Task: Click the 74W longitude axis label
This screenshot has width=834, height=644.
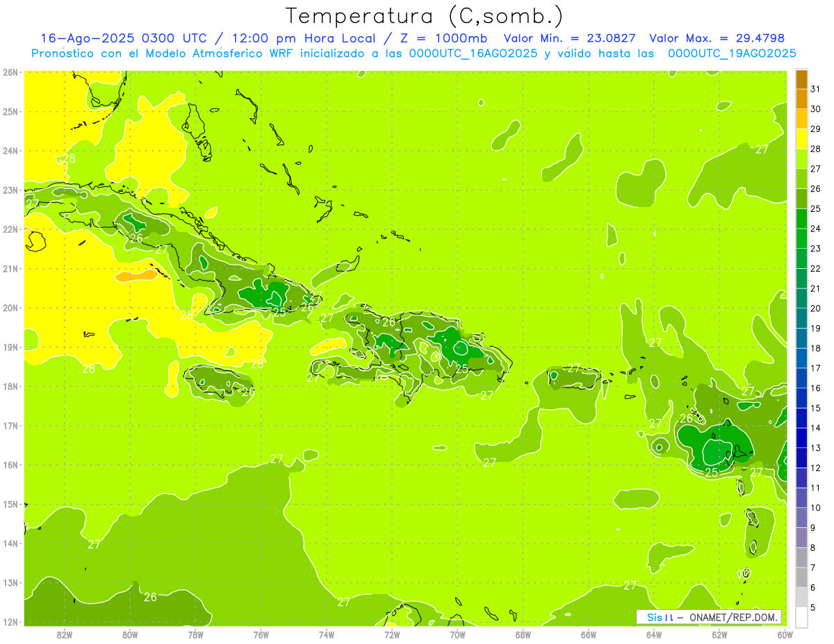Action: point(327,634)
